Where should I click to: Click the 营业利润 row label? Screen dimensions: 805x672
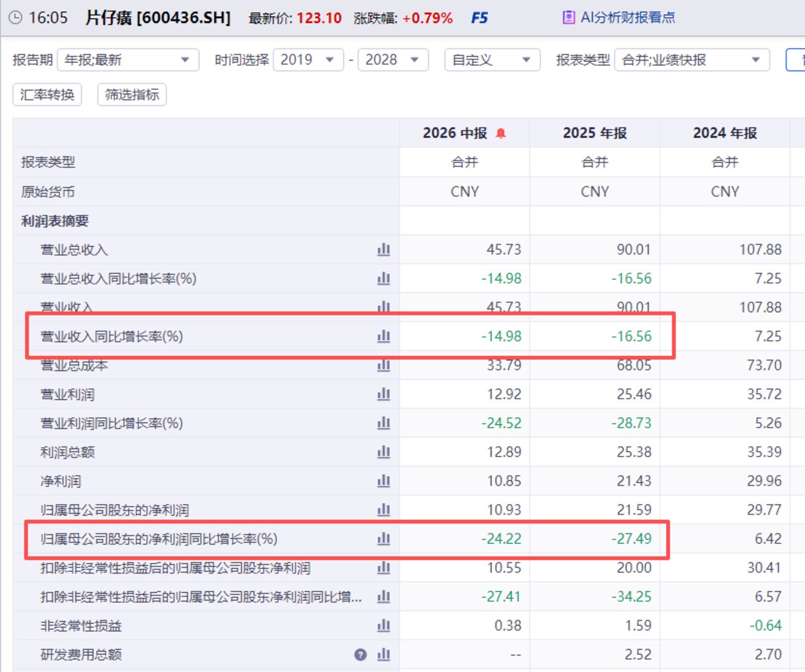(x=67, y=394)
